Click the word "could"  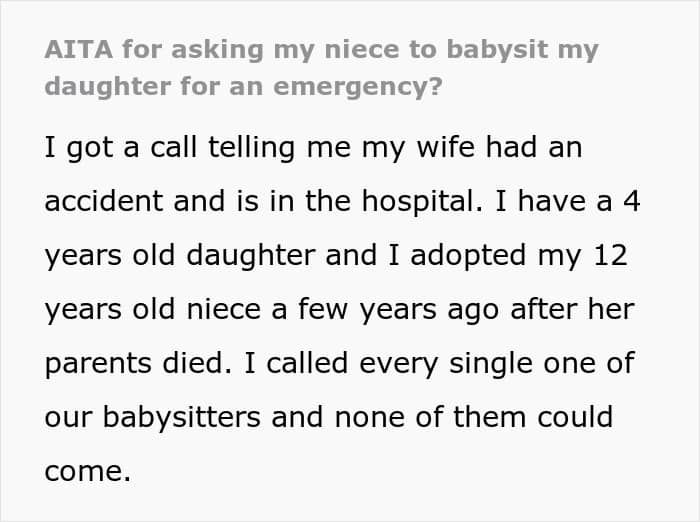click(575, 417)
